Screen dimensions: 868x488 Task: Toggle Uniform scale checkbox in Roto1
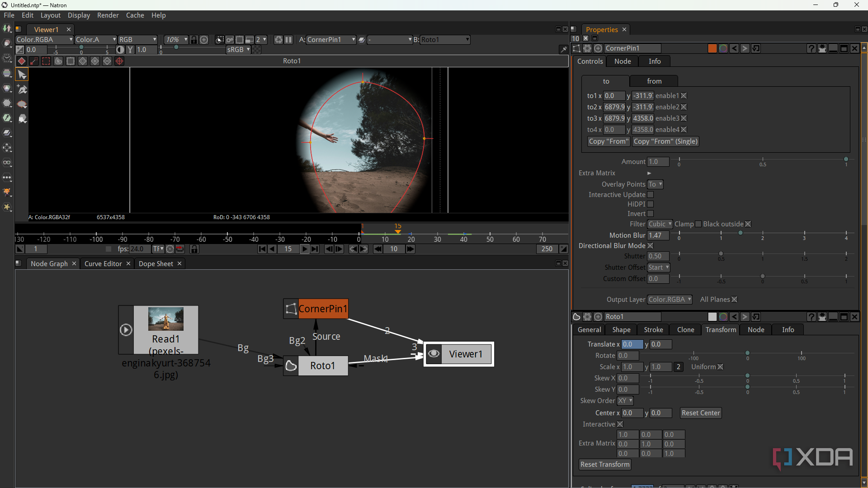click(x=721, y=367)
